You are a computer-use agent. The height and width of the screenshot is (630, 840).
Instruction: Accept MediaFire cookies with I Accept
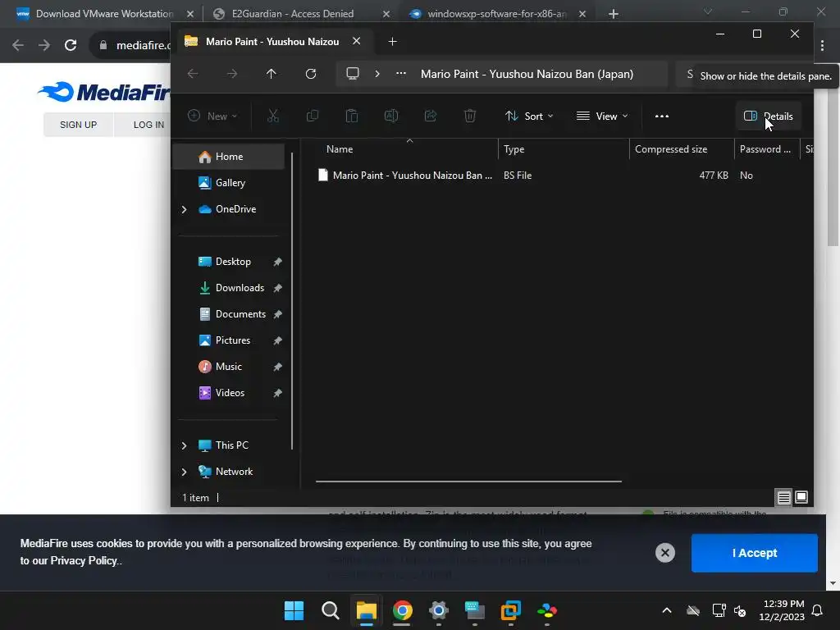tap(755, 553)
